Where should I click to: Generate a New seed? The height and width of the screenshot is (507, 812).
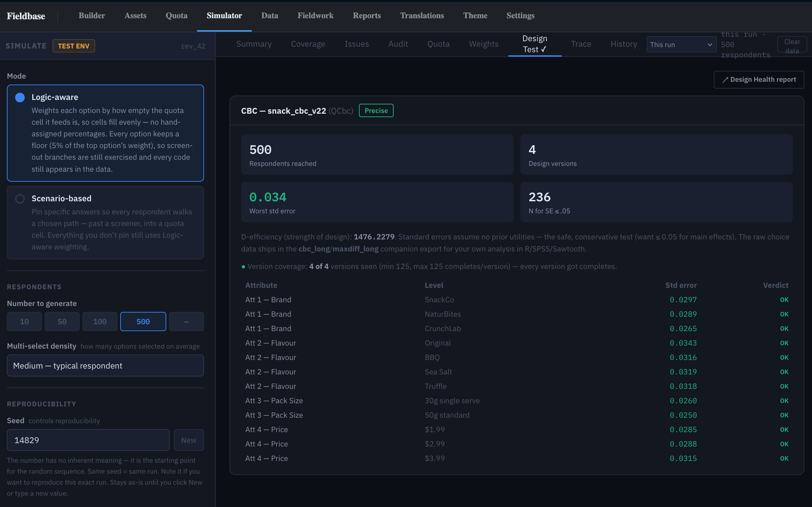coord(189,440)
